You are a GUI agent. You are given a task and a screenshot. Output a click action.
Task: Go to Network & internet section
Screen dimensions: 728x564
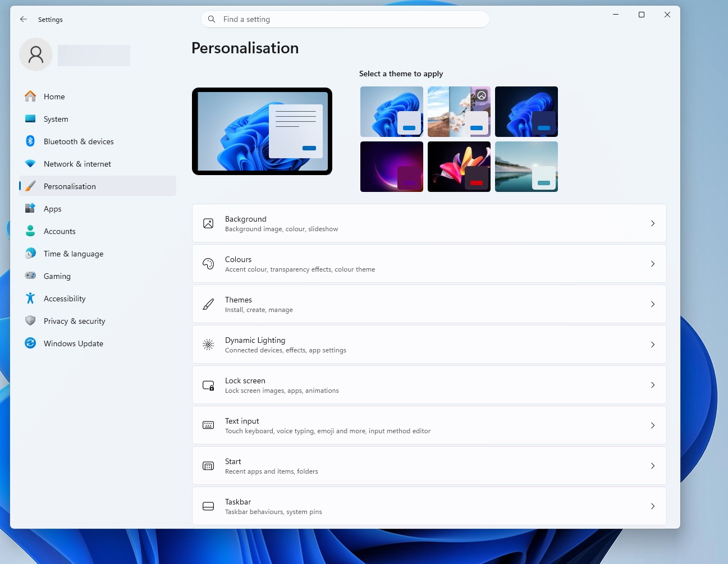click(x=77, y=163)
